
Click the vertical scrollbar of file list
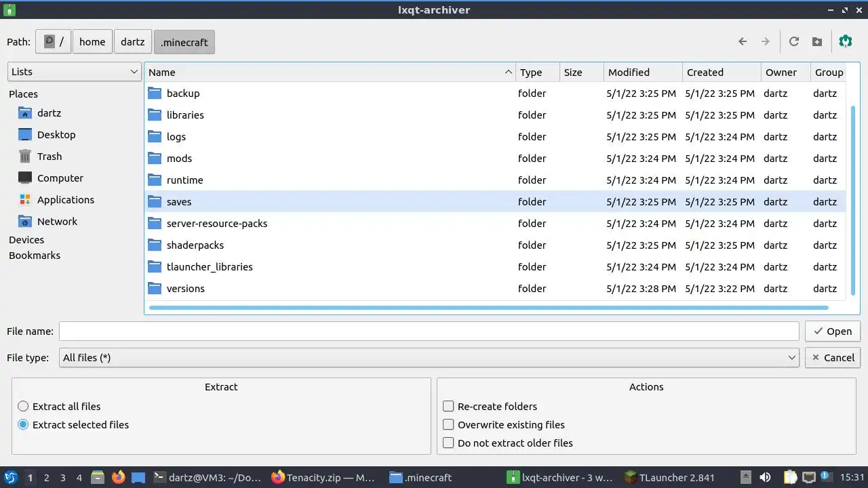[853, 200]
